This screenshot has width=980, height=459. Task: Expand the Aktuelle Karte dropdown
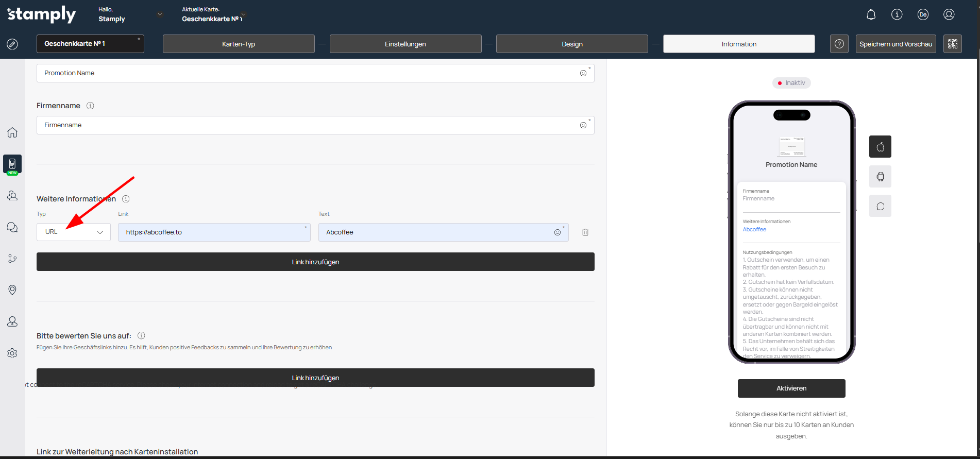coord(243,14)
